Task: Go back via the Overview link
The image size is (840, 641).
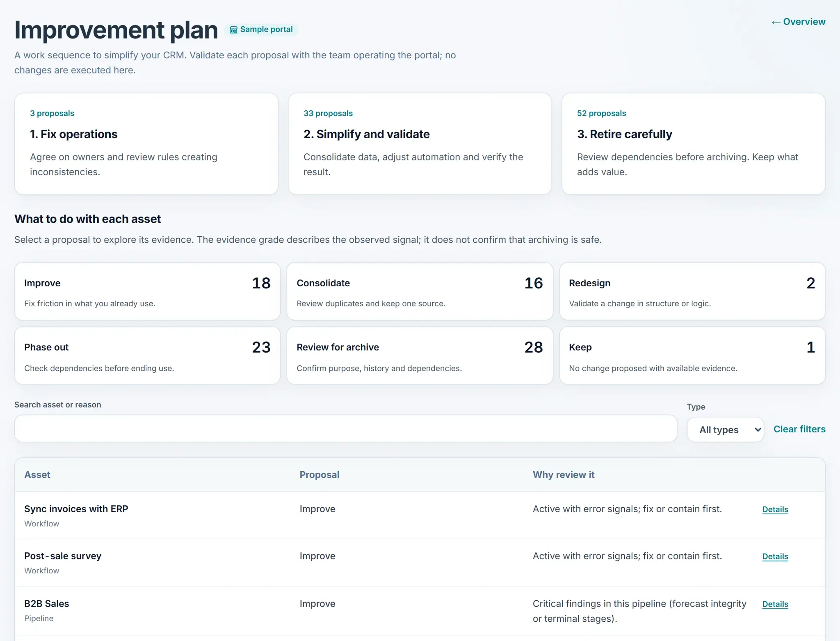Action: [x=798, y=22]
